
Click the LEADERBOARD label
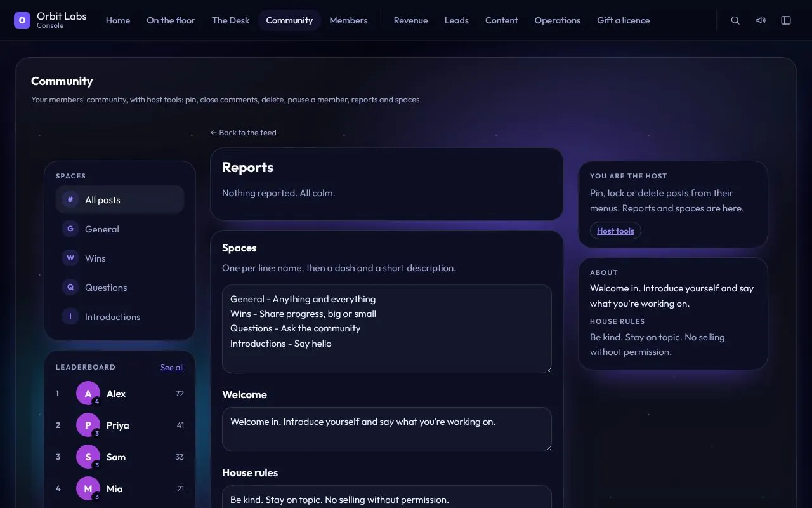86,367
